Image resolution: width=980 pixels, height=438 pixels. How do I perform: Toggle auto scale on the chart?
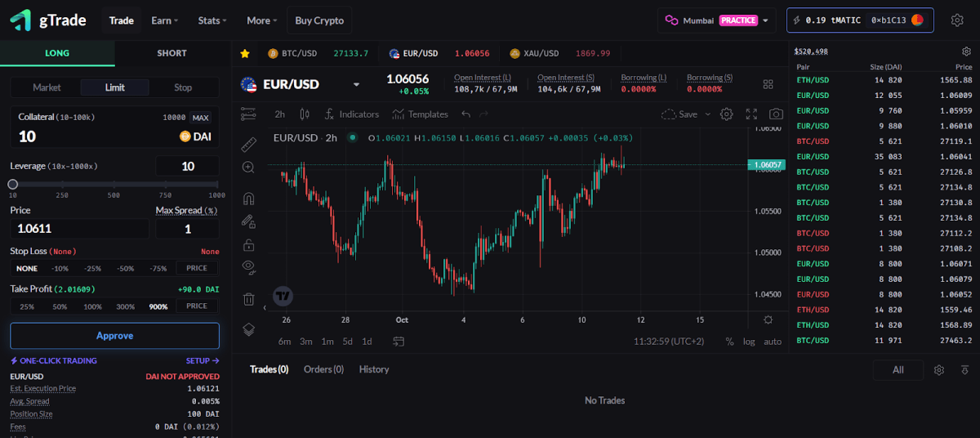tap(773, 342)
